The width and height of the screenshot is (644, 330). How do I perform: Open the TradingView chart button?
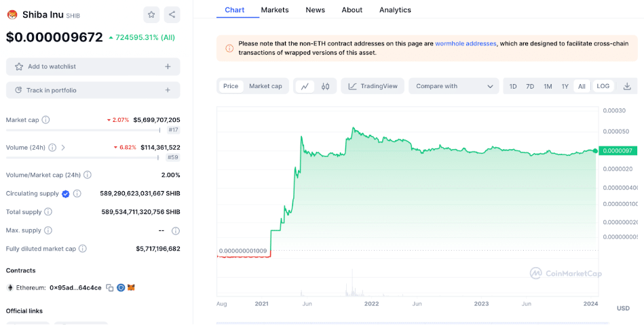373,86
